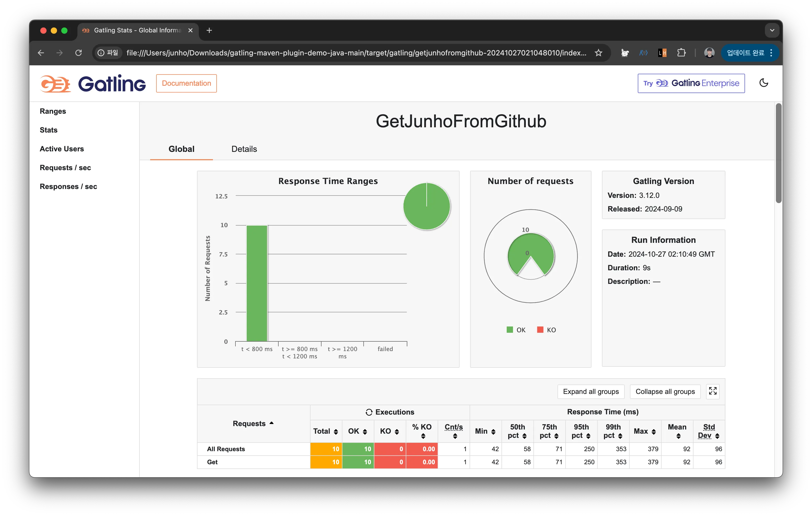Collapse all groups in stats table

coord(665,392)
